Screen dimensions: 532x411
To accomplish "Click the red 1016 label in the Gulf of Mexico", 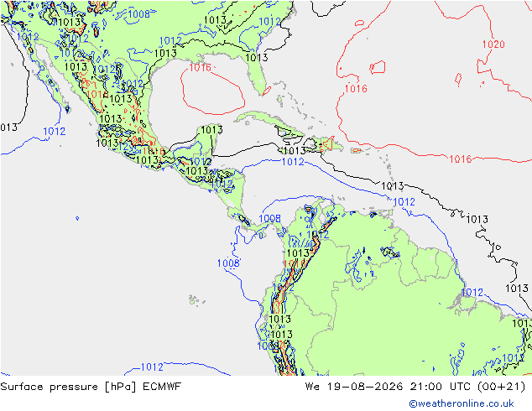I will [201, 67].
